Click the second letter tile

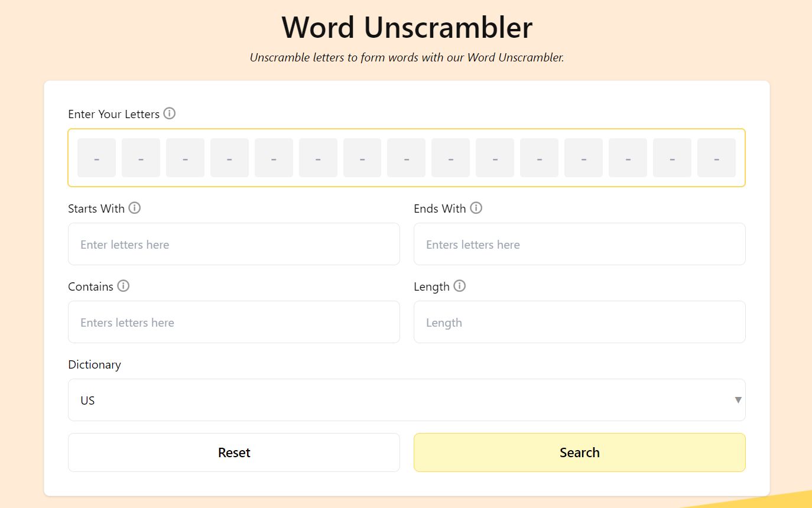[x=140, y=157]
